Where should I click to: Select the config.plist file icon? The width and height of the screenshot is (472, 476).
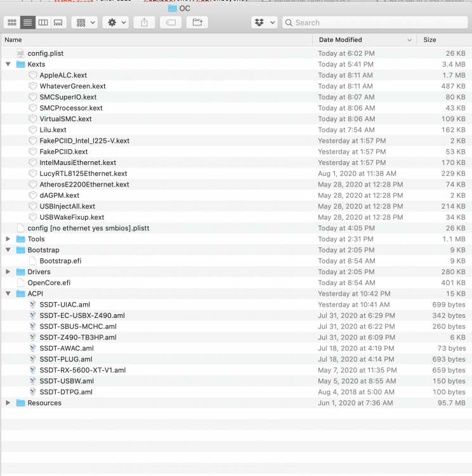21,53
